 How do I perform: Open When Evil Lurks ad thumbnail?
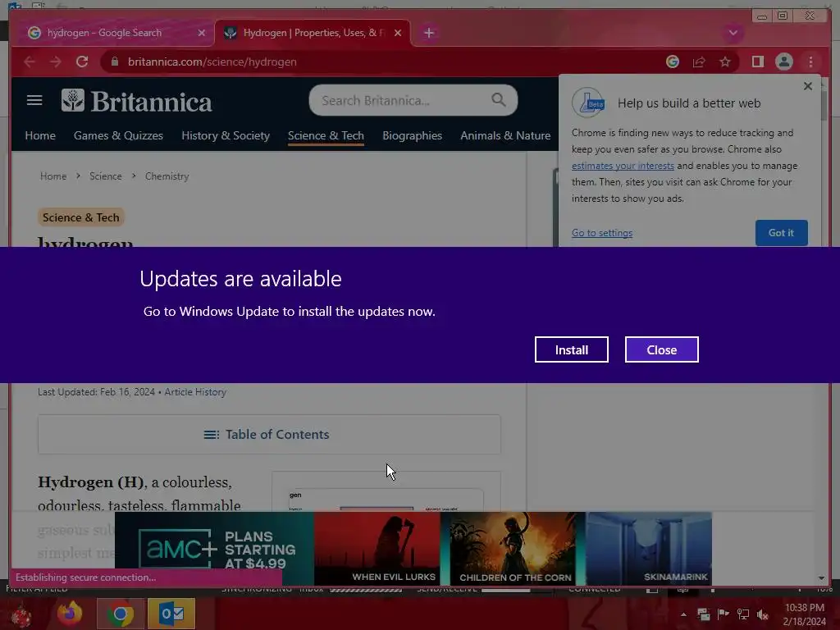pyautogui.click(x=377, y=549)
